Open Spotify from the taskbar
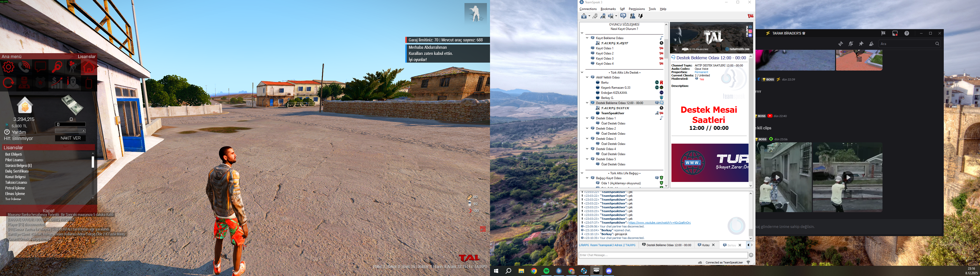Image resolution: width=980 pixels, height=276 pixels. coord(546,271)
